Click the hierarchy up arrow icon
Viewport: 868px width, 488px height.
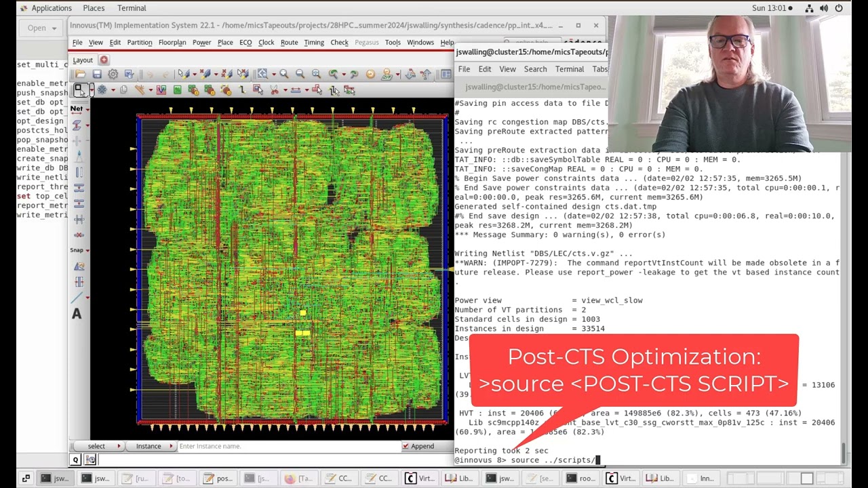tap(427, 74)
